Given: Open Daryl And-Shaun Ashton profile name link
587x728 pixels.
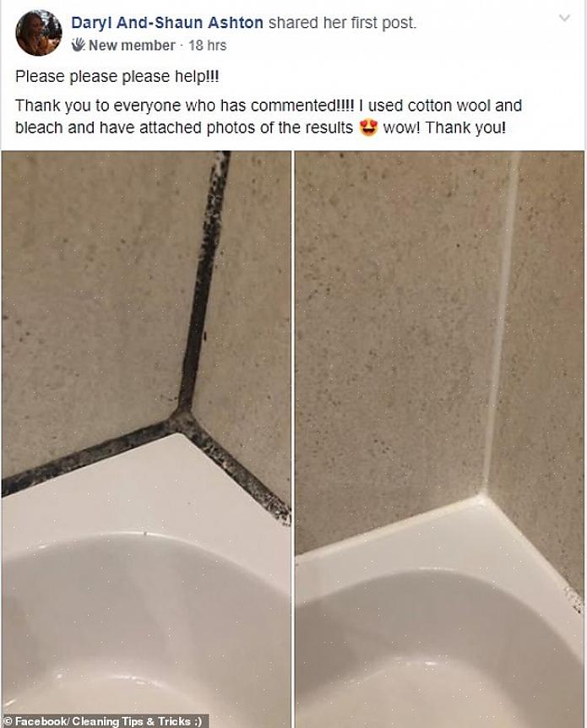Looking at the screenshot, I should [x=167, y=22].
